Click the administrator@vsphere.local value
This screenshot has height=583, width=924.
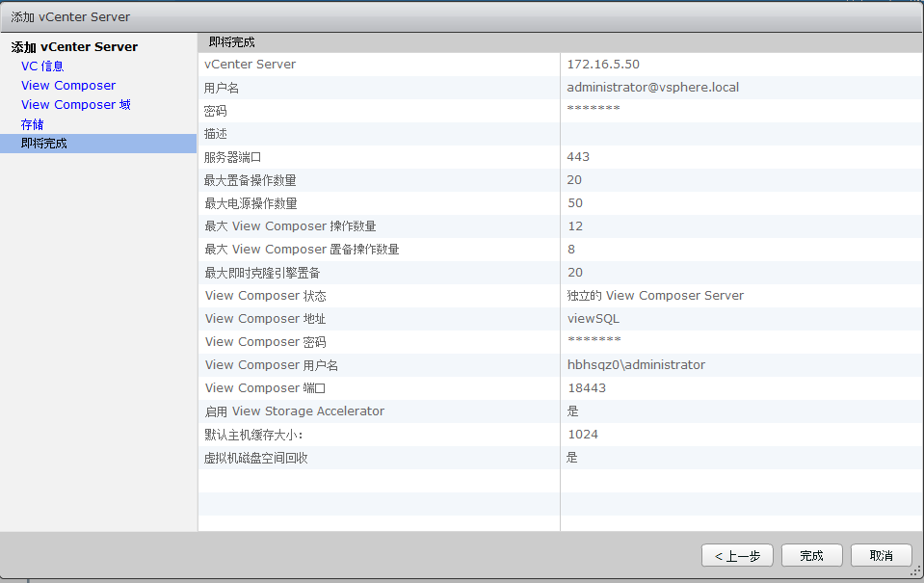[x=653, y=88]
